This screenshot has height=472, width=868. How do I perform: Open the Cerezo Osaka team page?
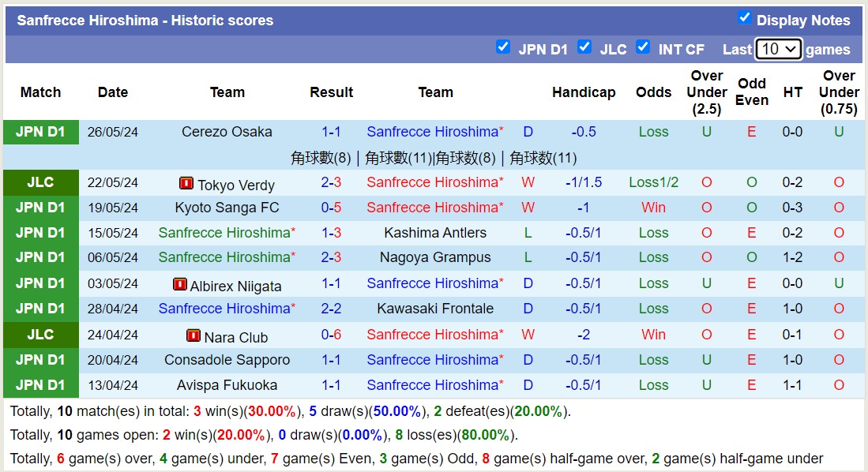point(227,132)
